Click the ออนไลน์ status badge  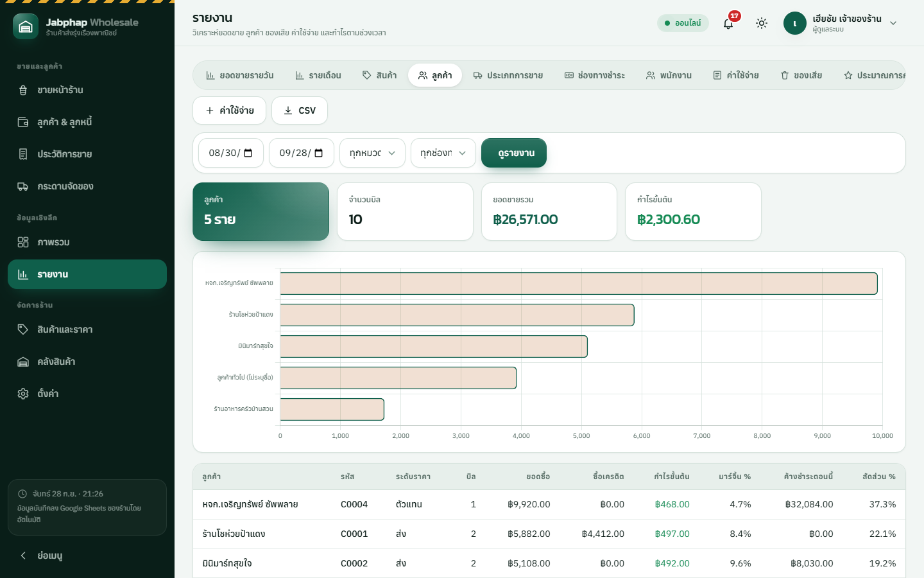(683, 23)
